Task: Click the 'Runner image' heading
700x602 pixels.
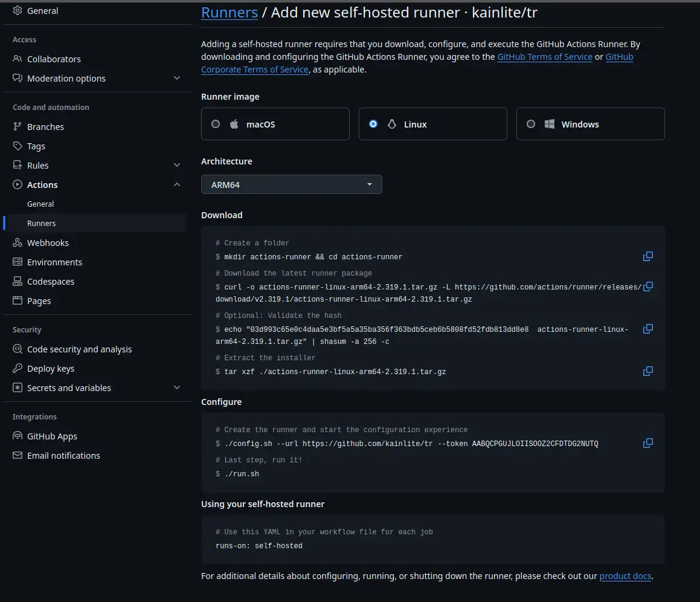Action: pos(230,97)
